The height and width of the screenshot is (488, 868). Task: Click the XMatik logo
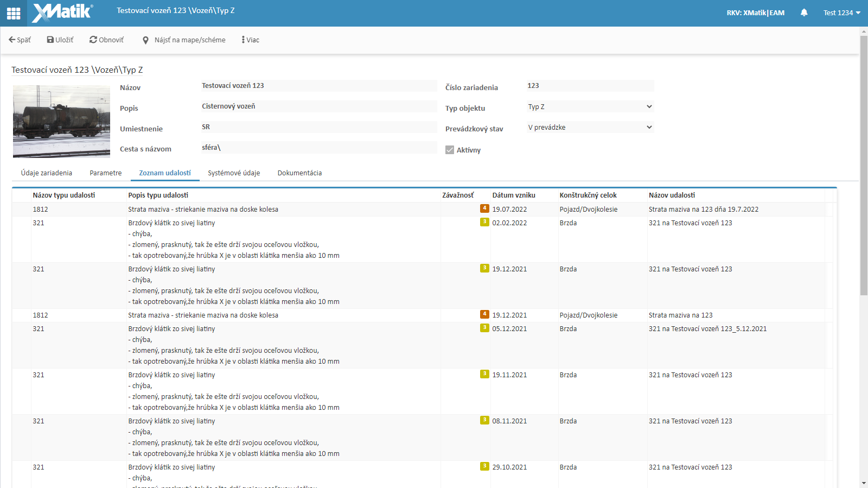point(62,12)
